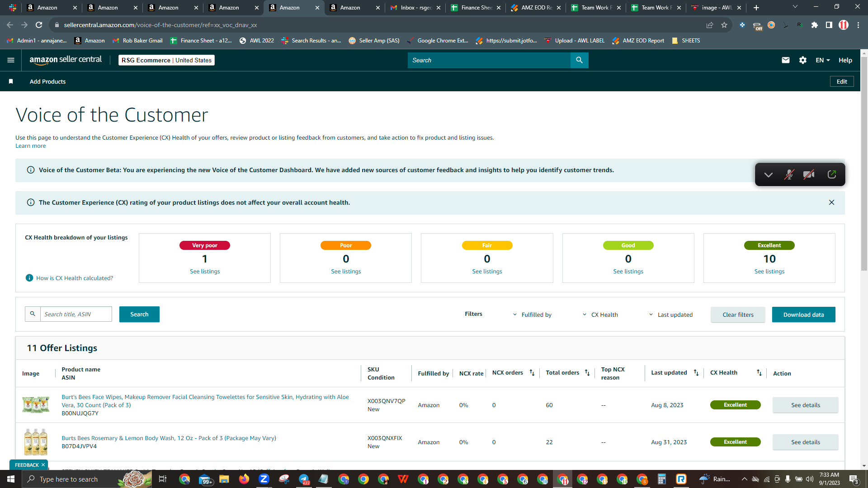Open the Help link in header
The height and width of the screenshot is (488, 868).
pos(845,60)
